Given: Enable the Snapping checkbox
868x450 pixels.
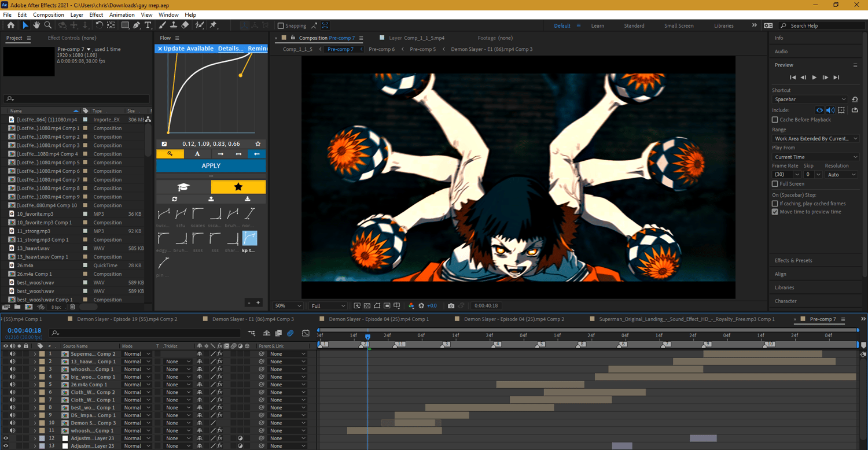Looking at the screenshot, I should (x=281, y=25).
